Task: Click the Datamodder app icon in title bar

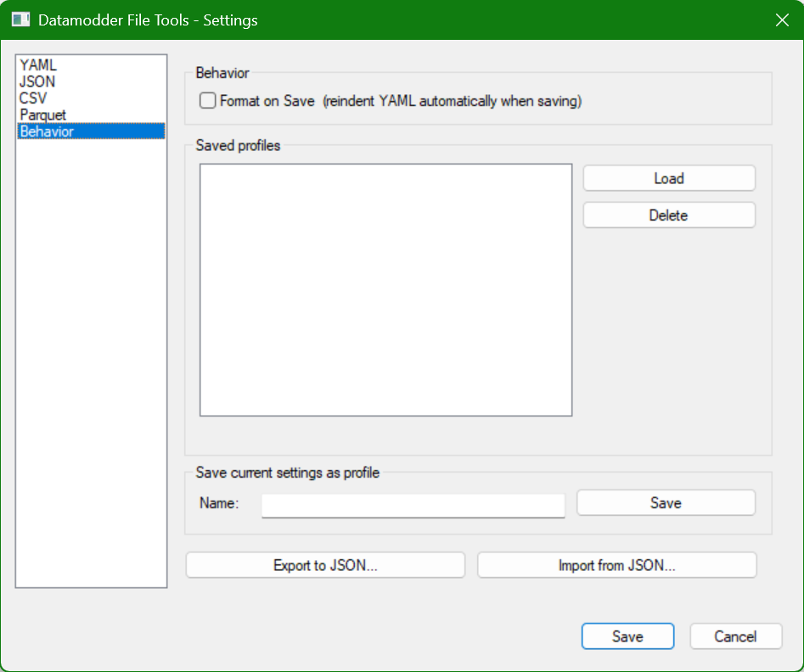Action: [21, 20]
